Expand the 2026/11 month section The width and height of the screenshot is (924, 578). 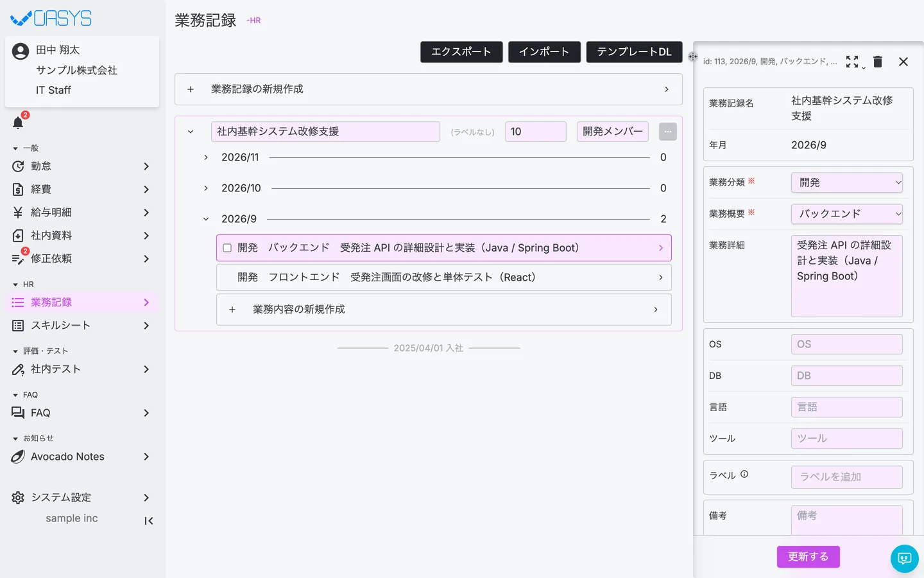click(206, 157)
